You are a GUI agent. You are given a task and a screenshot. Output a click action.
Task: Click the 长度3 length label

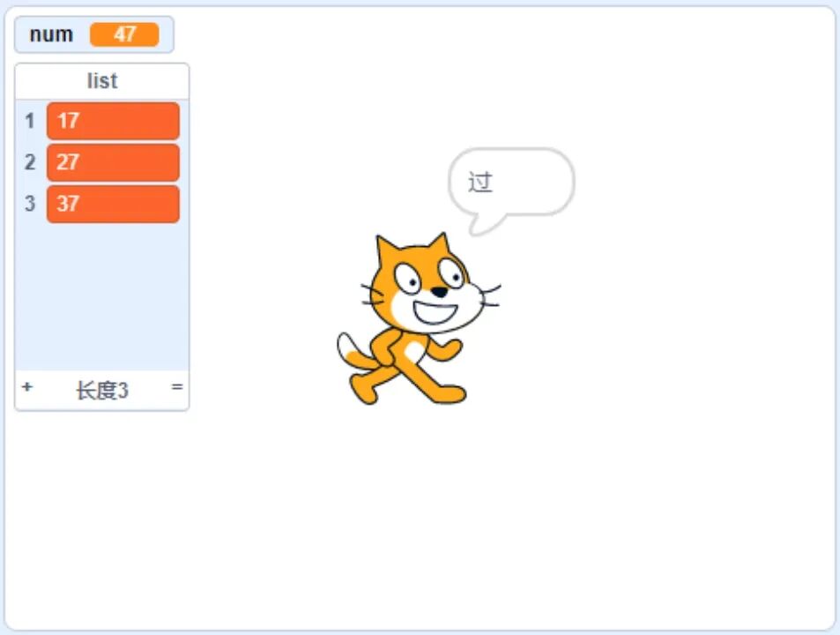click(x=101, y=391)
